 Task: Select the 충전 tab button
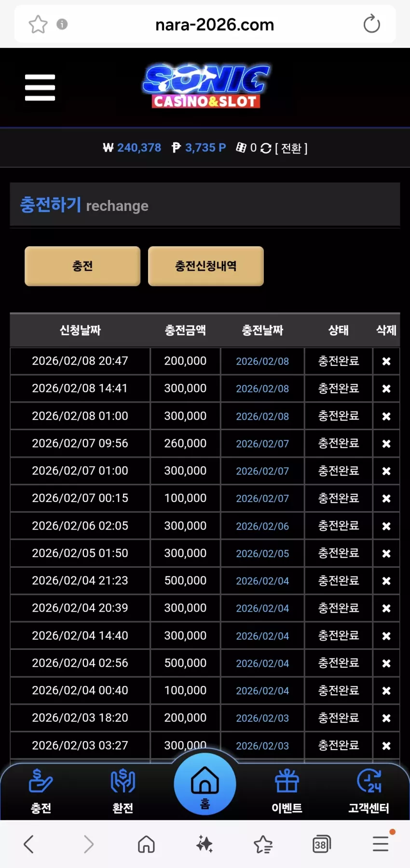pos(82,266)
